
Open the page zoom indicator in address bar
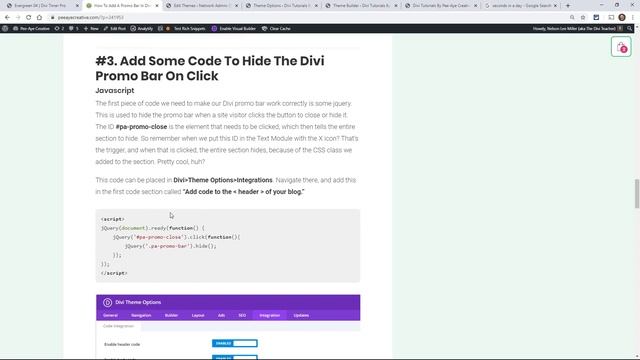[x=572, y=18]
